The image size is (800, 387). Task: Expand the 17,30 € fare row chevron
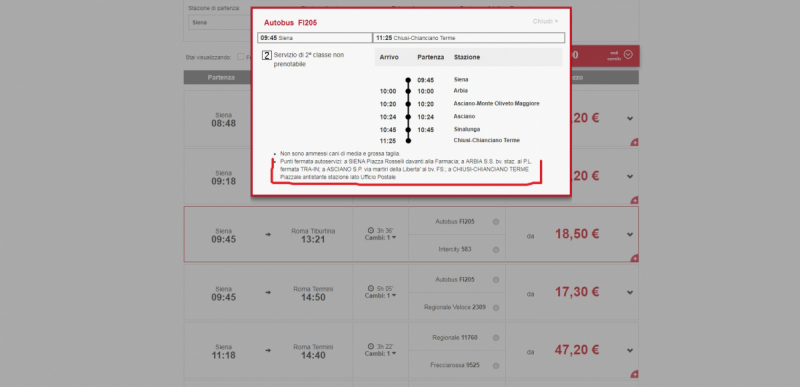tap(630, 293)
